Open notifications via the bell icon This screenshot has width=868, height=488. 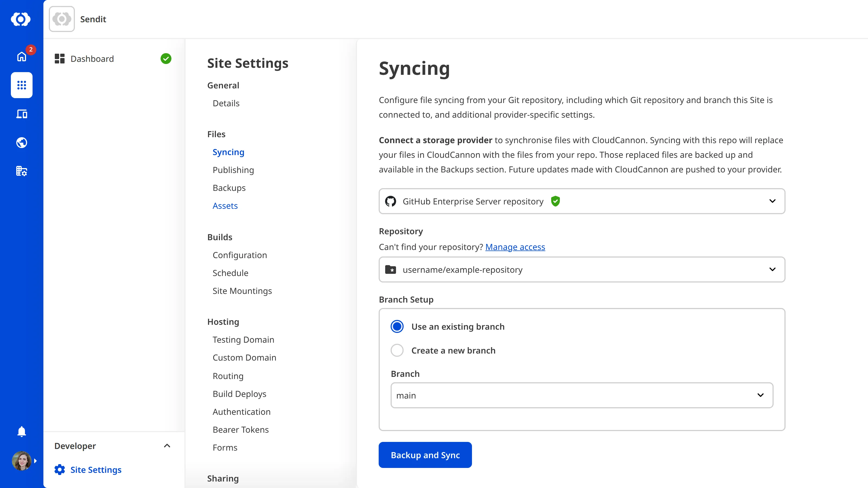click(x=22, y=431)
